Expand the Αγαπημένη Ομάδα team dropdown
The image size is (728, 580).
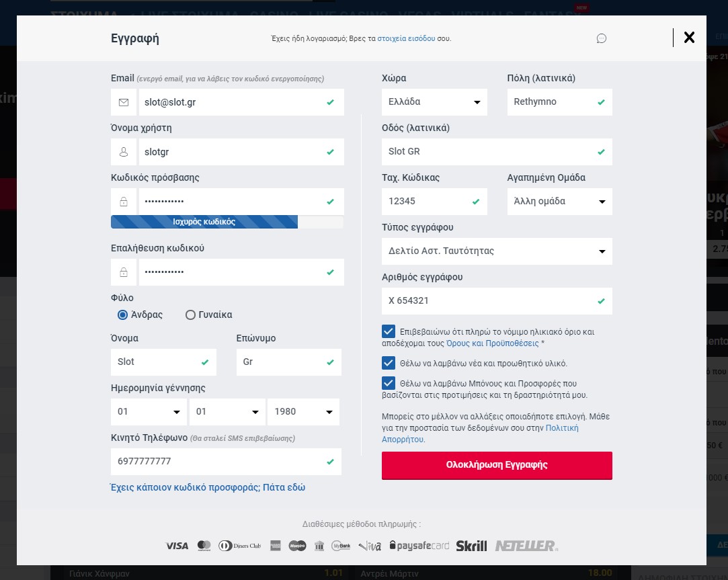tap(559, 202)
